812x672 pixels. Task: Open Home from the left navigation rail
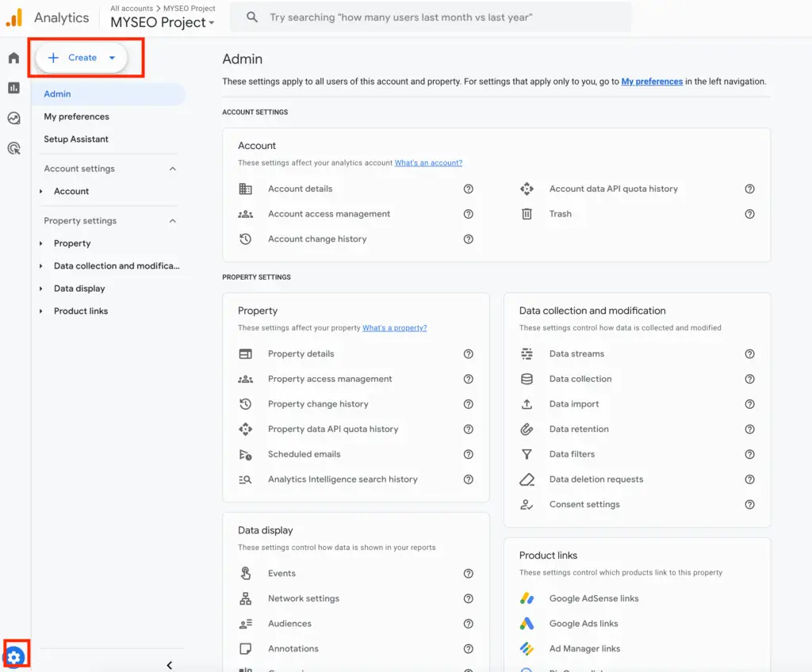pyautogui.click(x=13, y=58)
